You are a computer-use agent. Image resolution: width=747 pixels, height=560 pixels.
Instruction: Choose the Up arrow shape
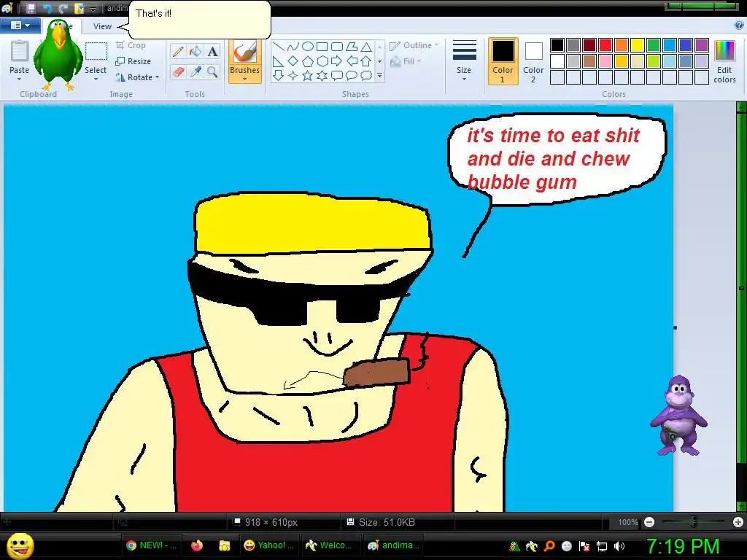tap(366, 61)
